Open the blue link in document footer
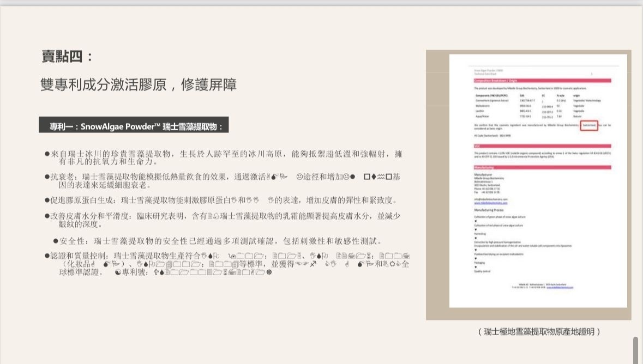 561,287
